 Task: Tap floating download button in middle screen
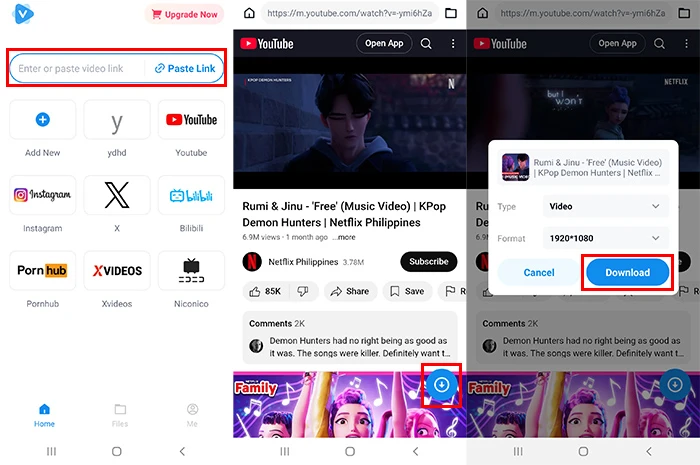click(x=442, y=384)
